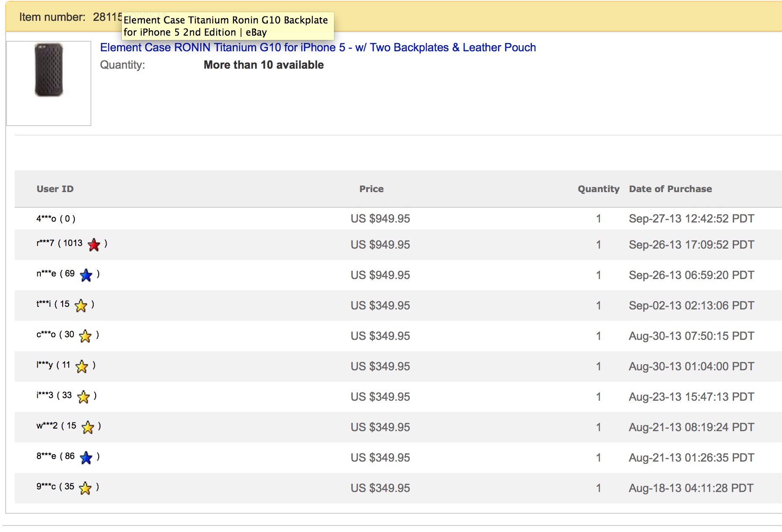The width and height of the screenshot is (782, 532).
Task: Click date Aug-30-13 07:50:15 PDT
Action: 692,336
